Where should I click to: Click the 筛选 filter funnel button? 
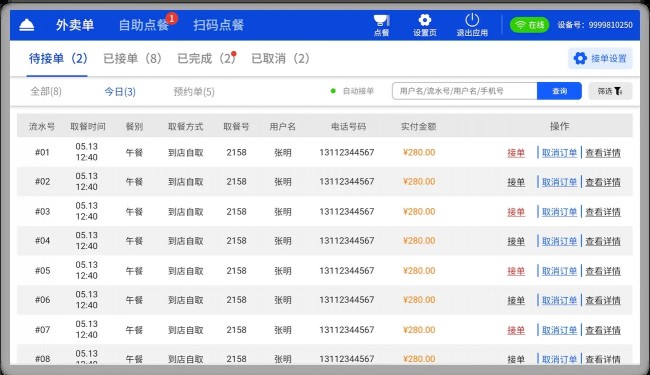coord(610,91)
